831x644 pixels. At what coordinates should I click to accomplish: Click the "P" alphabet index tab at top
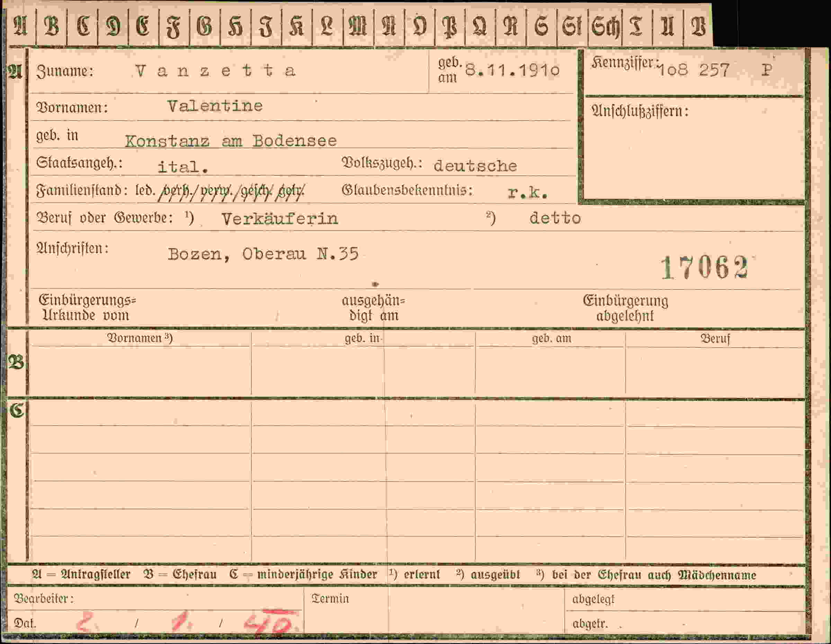click(x=450, y=27)
